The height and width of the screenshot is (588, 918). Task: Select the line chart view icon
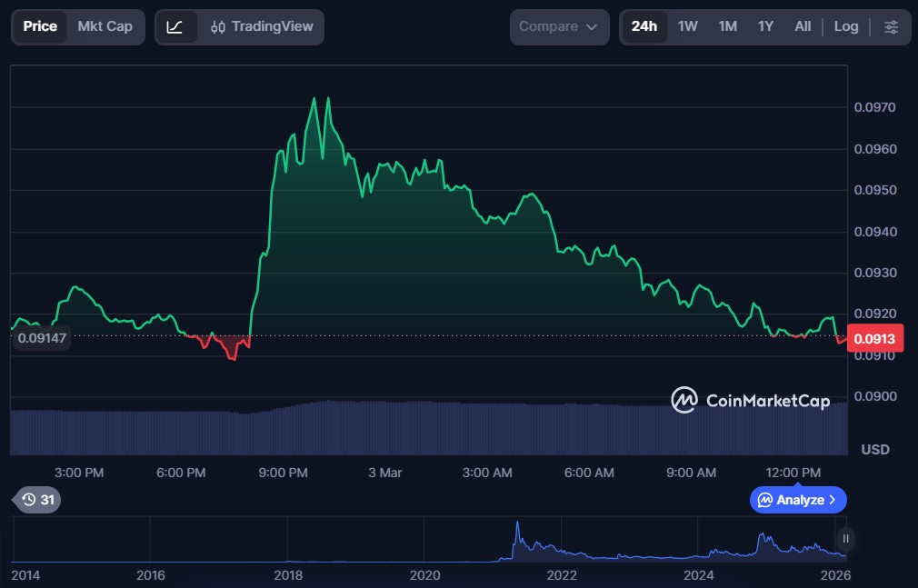[175, 27]
